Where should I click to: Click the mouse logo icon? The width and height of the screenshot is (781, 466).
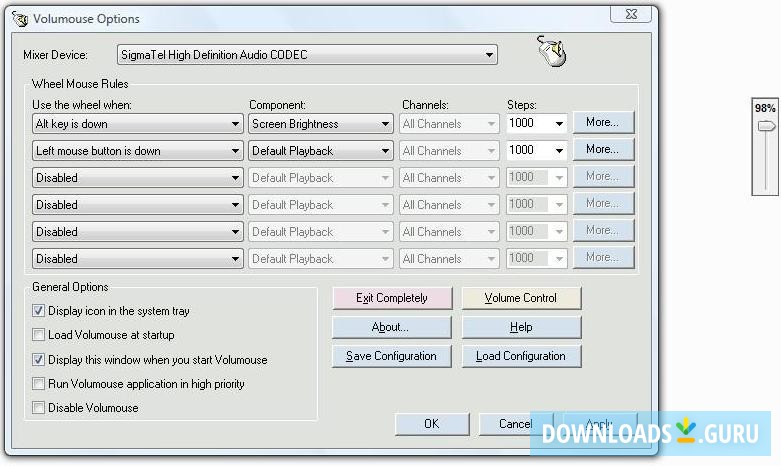(x=552, y=52)
